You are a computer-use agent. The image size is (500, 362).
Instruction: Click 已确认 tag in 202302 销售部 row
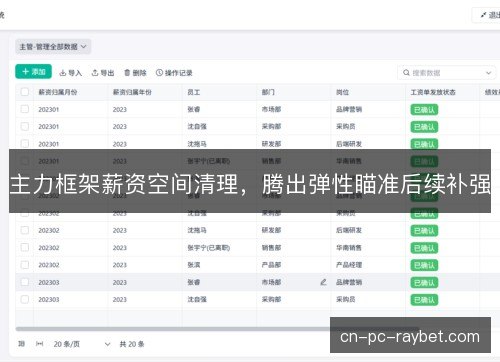424,248
